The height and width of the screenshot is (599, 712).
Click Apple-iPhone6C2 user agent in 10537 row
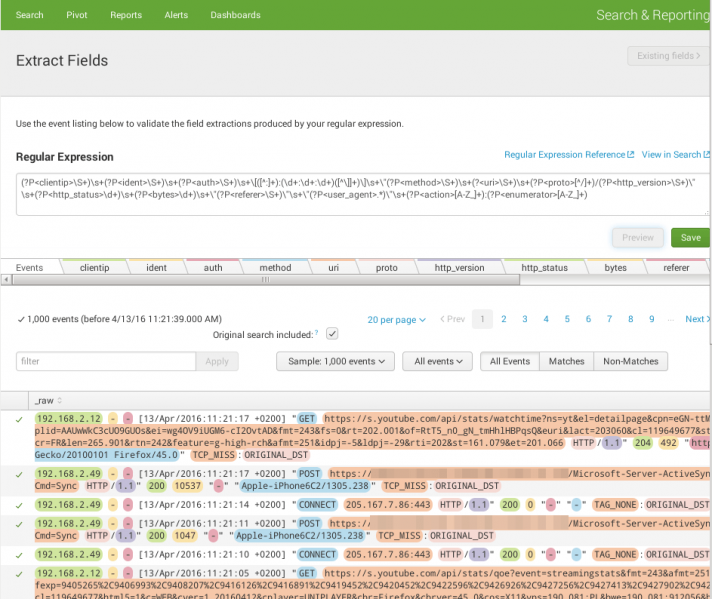pyautogui.click(x=305, y=486)
